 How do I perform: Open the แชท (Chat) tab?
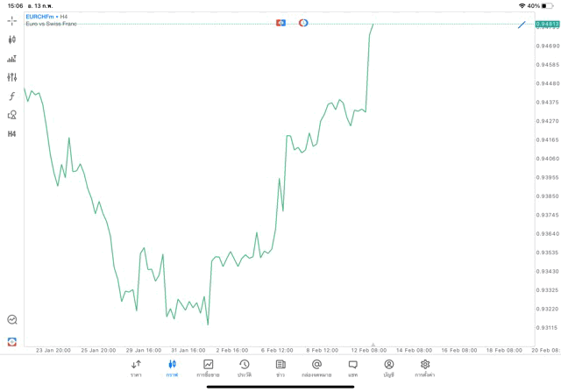(x=352, y=367)
